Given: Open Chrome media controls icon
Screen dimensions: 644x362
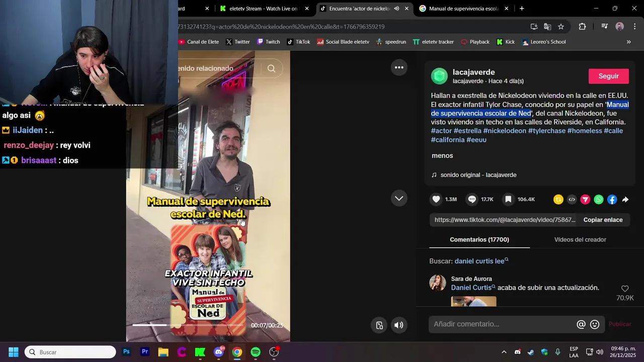Looking at the screenshot, I should click(x=604, y=27).
